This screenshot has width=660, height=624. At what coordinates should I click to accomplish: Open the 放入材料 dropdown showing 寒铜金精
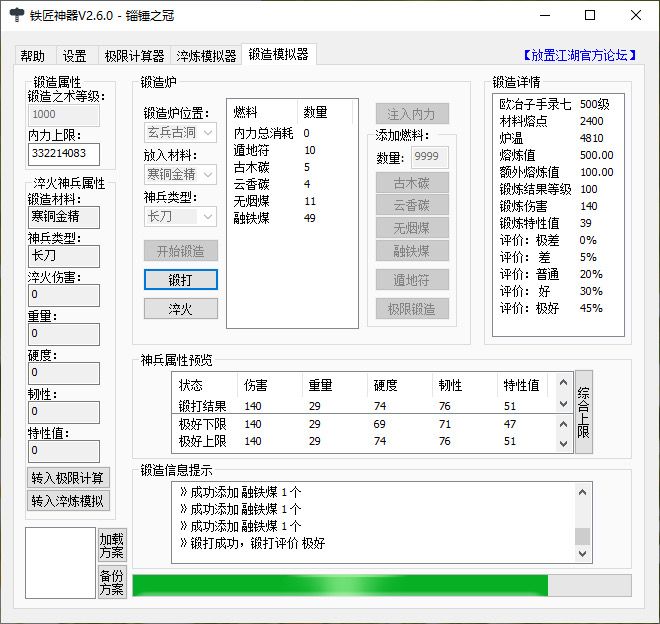pyautogui.click(x=181, y=174)
